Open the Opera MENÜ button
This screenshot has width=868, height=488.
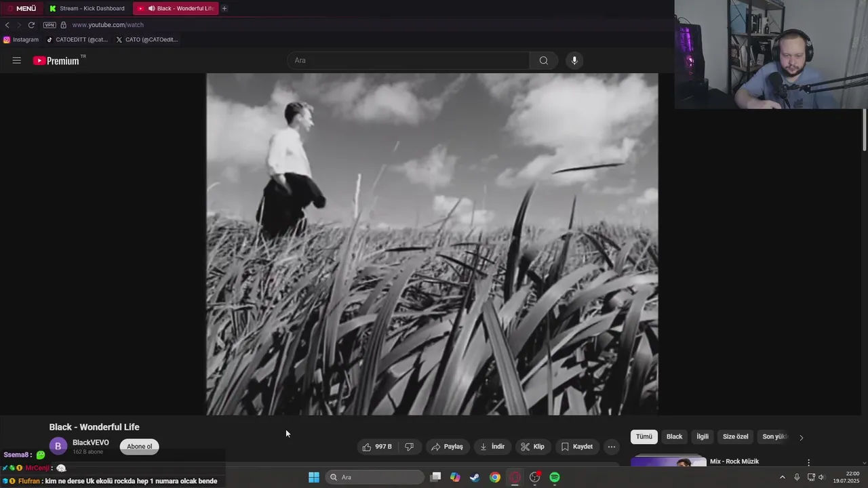[x=22, y=8]
